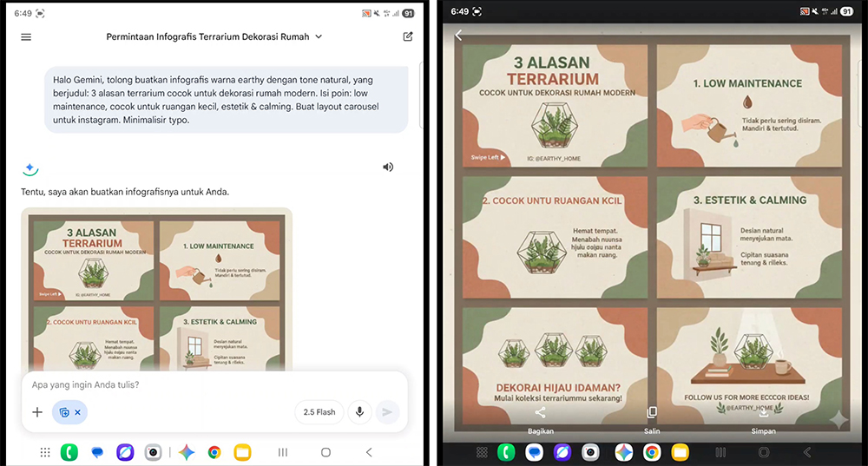Tap Salin to copy the image

coord(652,419)
